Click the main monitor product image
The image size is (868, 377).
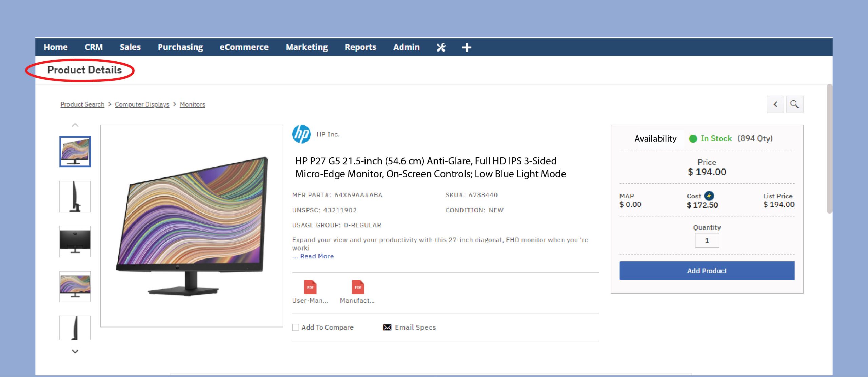click(x=192, y=226)
